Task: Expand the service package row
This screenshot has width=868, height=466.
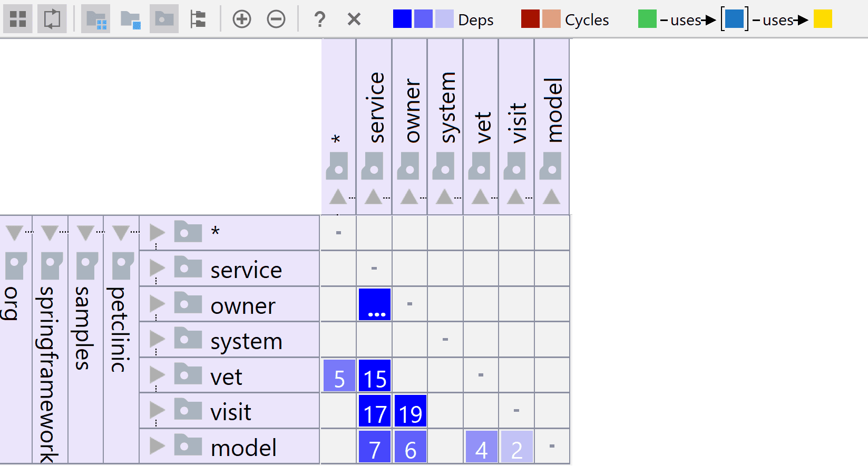Action: click(x=157, y=268)
